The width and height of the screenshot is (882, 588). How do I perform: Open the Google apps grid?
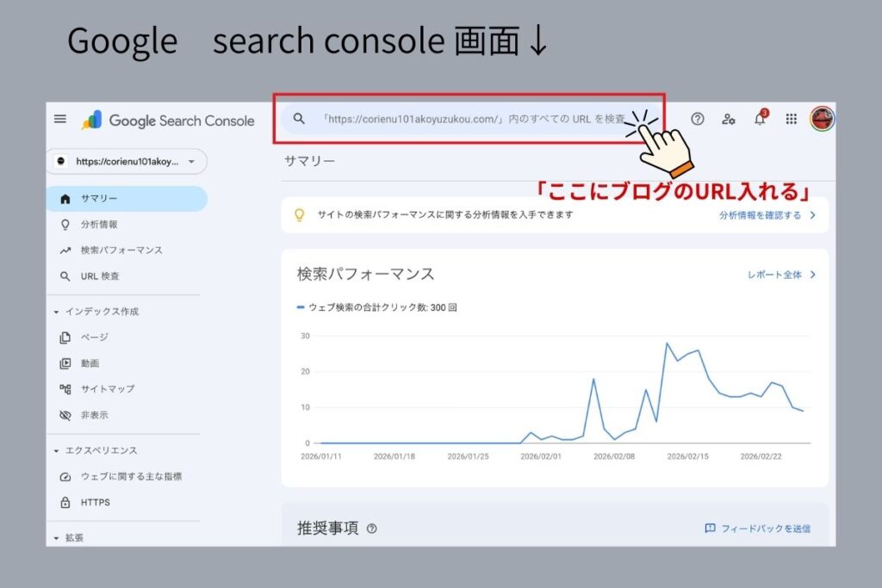[x=791, y=119]
